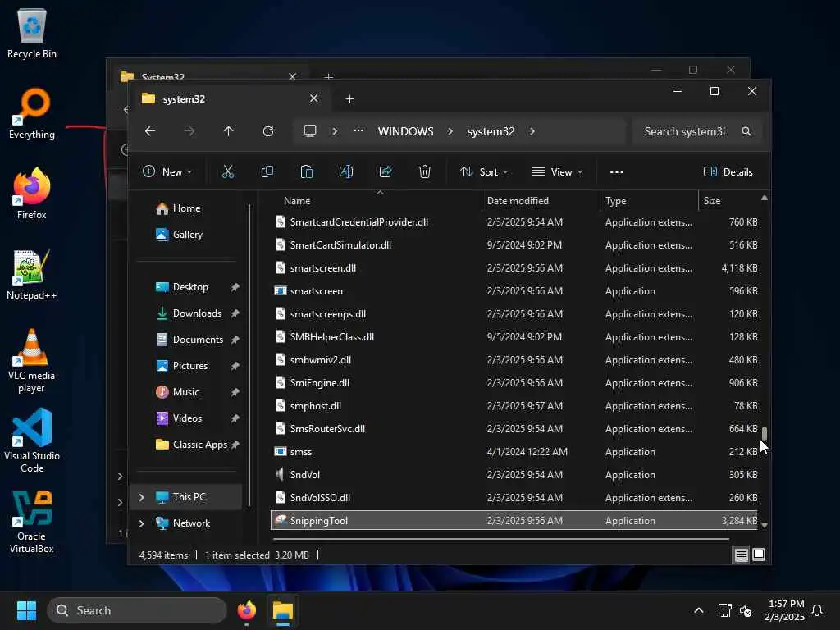Expand This PC in the sidebar
Screen dimensions: 840x630
coord(141,497)
